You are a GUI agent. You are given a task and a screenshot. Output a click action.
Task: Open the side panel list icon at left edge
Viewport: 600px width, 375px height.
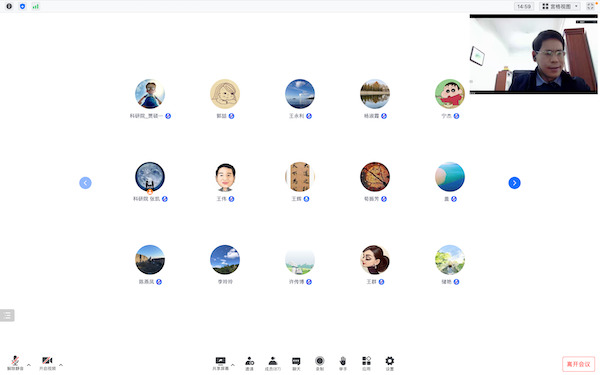[x=7, y=315]
